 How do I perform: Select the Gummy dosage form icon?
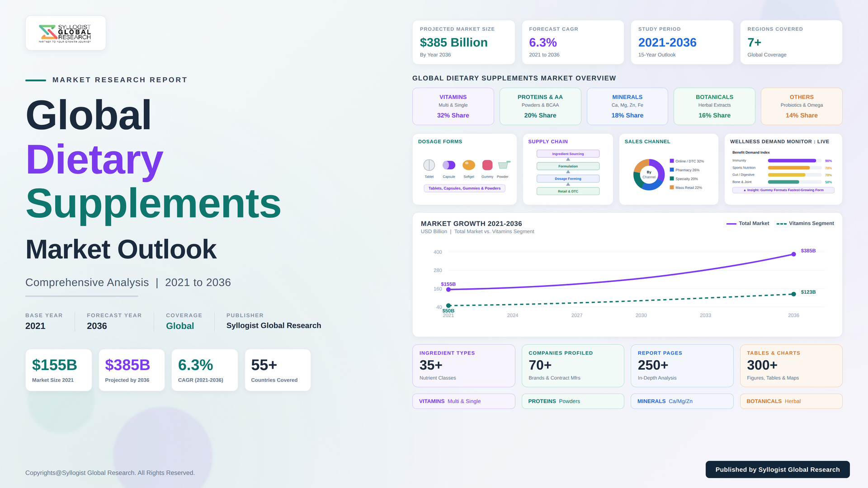487,165
